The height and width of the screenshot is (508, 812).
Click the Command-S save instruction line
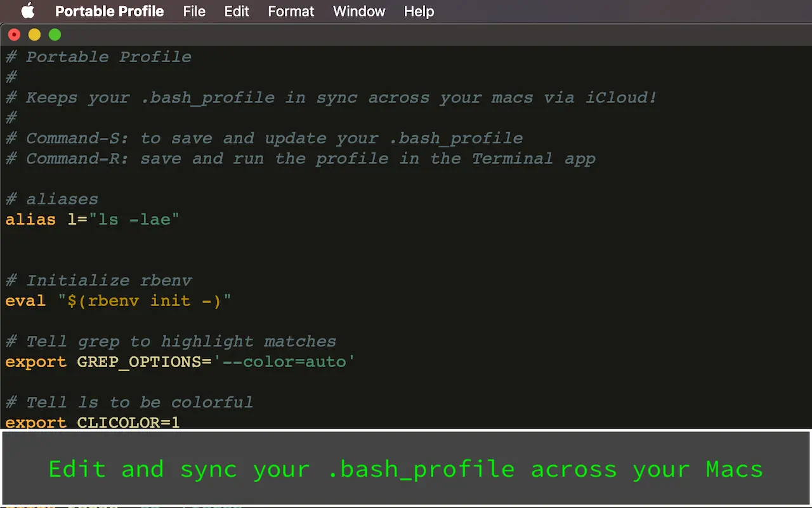point(263,138)
